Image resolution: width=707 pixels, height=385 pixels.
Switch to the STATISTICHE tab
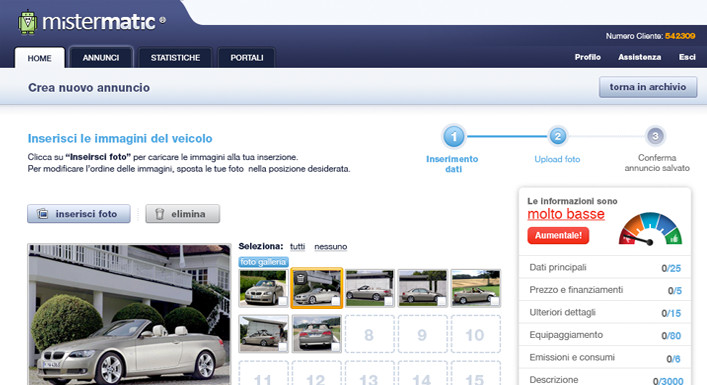[x=175, y=58]
